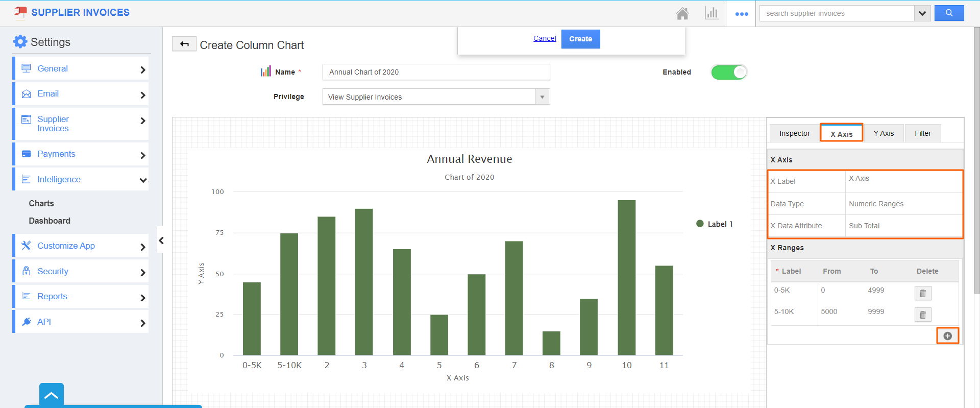Delete the 0-5K range row
This screenshot has height=408, width=980.
(923, 293)
